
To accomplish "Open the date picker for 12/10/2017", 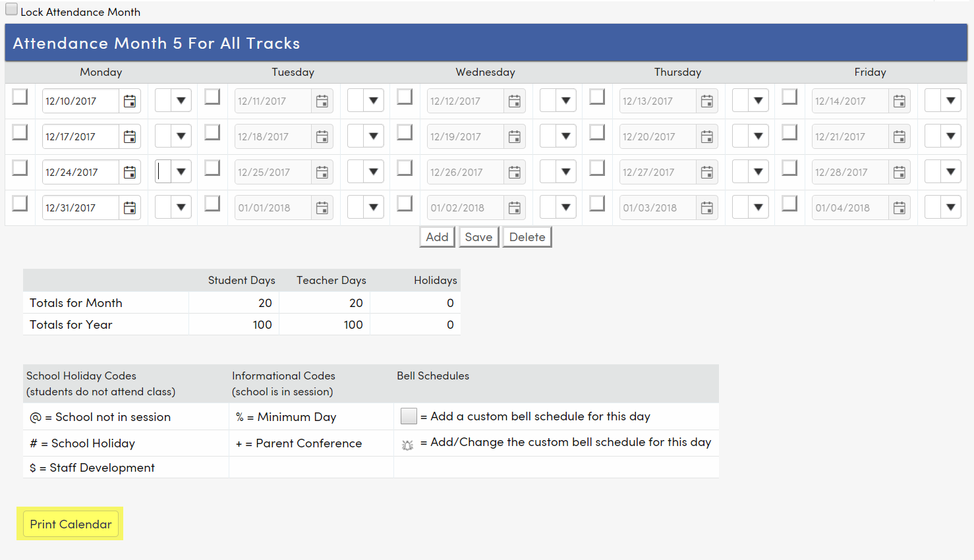I will click(x=130, y=100).
